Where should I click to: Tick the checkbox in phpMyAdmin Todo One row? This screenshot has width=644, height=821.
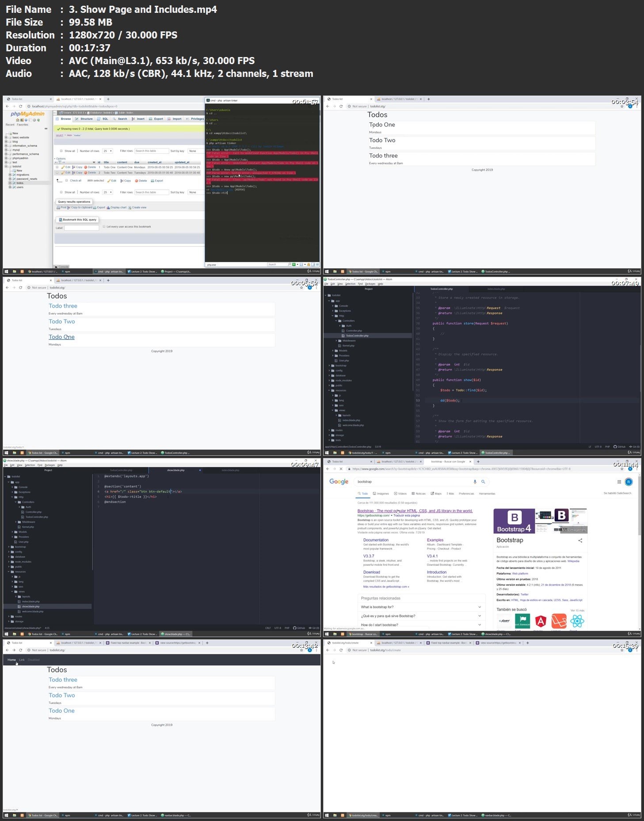57,167
